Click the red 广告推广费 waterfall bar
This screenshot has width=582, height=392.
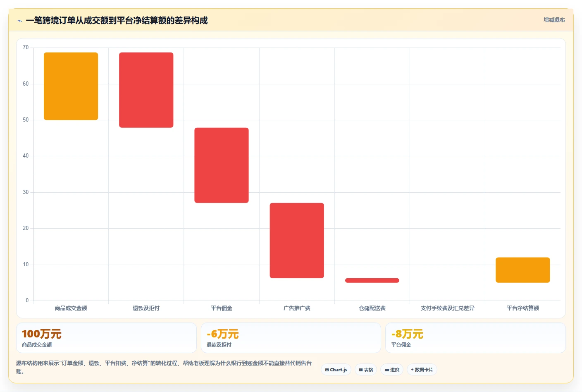[297, 241]
